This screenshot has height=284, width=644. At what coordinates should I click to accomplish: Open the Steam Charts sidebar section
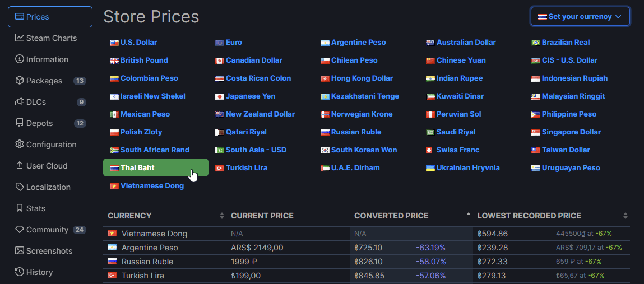pos(50,38)
